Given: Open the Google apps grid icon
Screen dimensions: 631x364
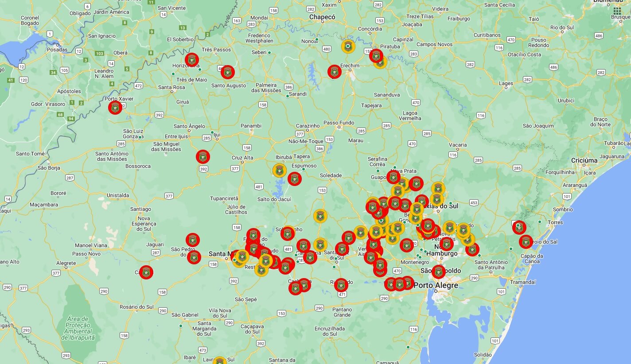Looking at the screenshot, I should coord(617,11).
